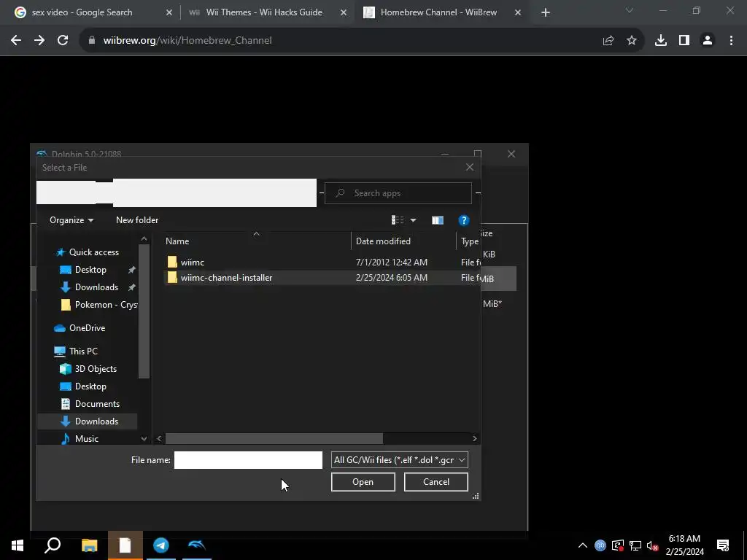
Task: Click date 7/1/2012 12:42 AM cell
Action: [392, 262]
